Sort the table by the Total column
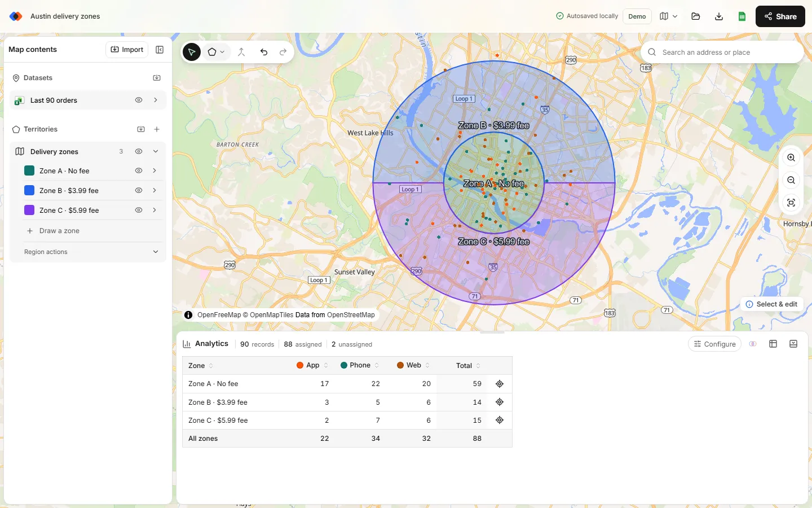The height and width of the screenshot is (508, 812). [468, 366]
